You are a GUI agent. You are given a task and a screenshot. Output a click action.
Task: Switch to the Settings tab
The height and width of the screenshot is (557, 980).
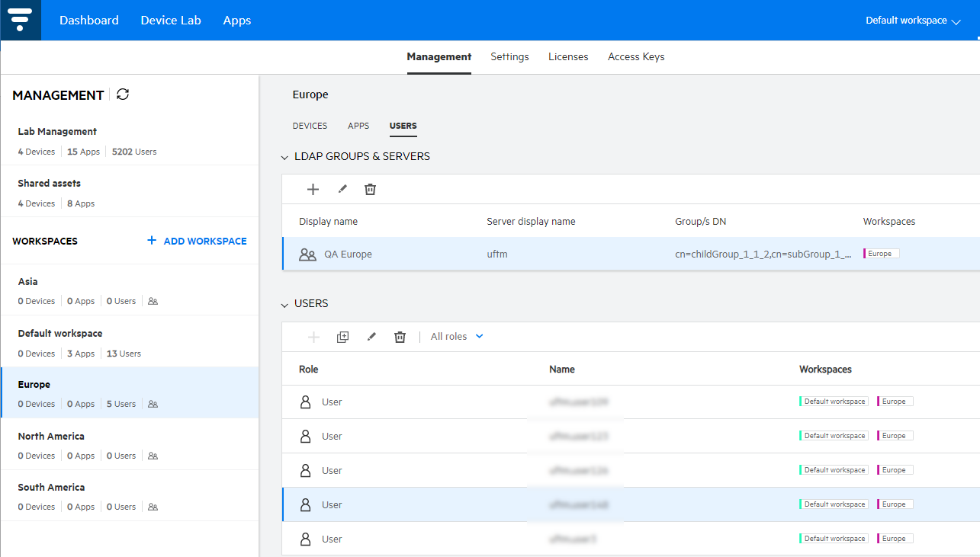(509, 57)
